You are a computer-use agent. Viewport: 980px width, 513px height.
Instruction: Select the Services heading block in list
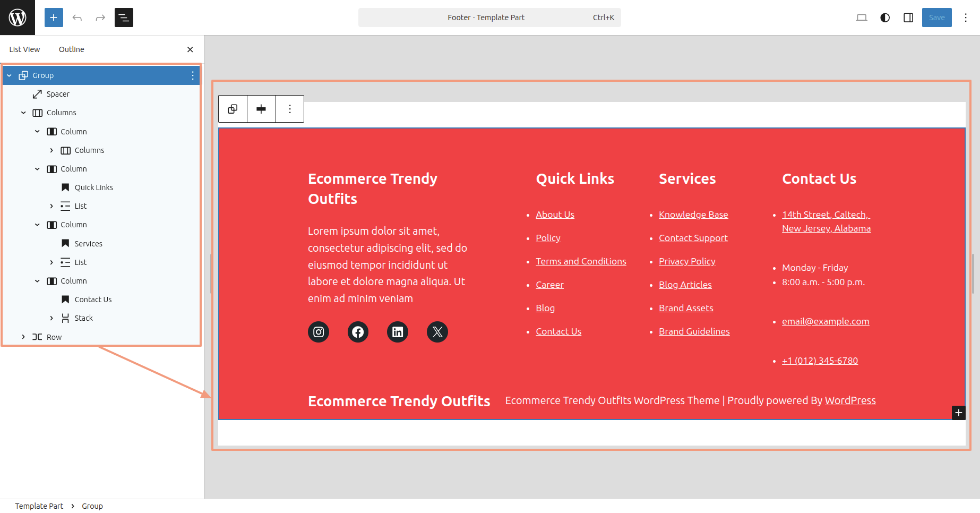coord(88,244)
